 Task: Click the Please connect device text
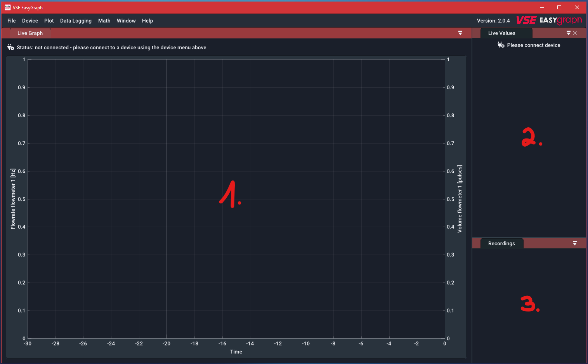click(x=534, y=45)
